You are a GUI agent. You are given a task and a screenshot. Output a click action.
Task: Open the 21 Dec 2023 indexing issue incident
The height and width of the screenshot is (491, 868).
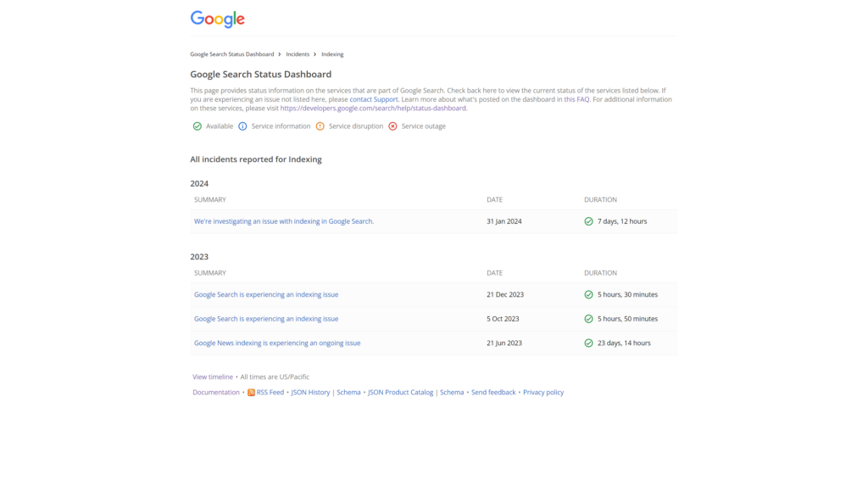click(x=266, y=294)
